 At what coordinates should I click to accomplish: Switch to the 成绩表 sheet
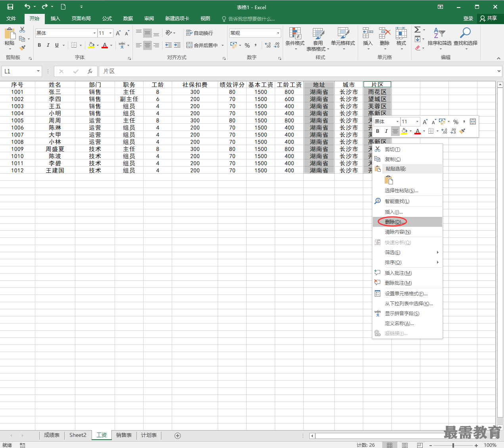pos(52,435)
